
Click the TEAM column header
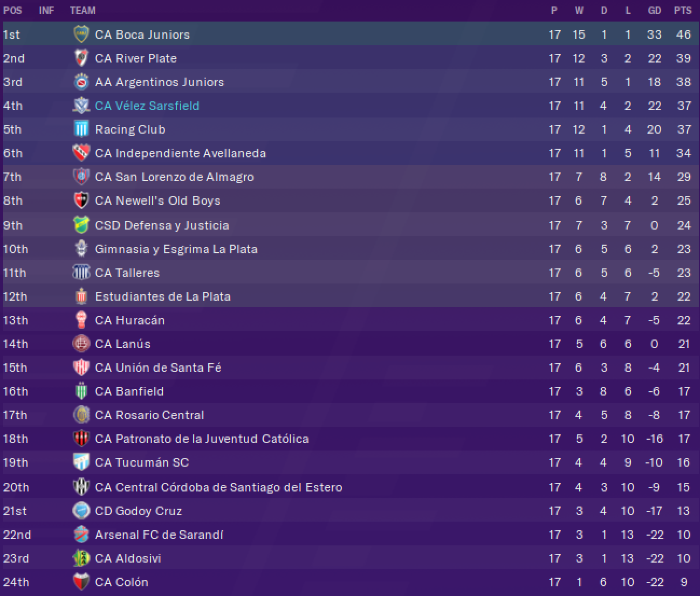(83, 10)
